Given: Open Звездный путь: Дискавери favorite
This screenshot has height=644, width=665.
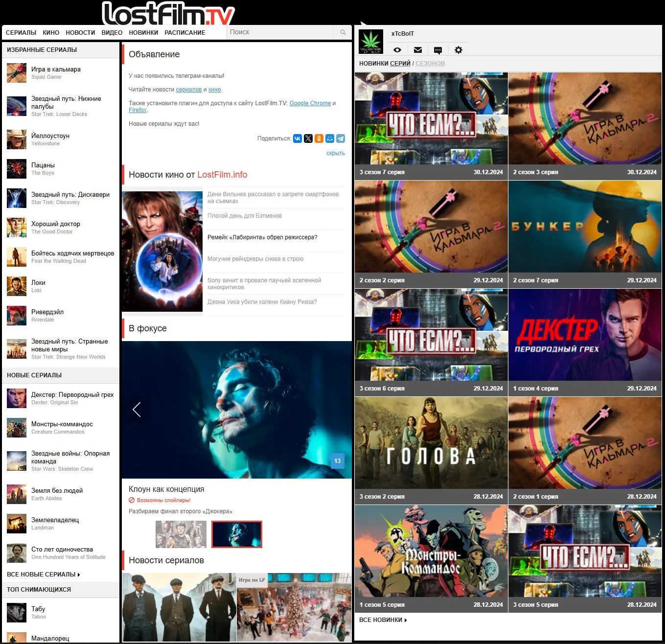Looking at the screenshot, I should coord(70,195).
